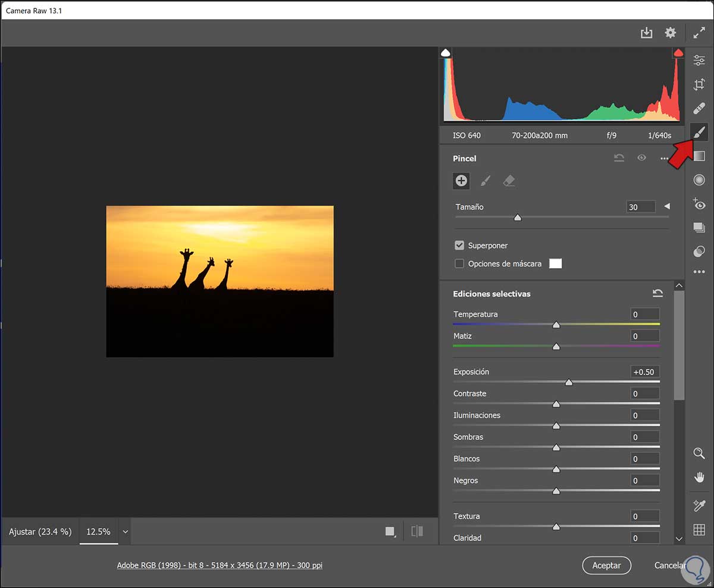
Task: Select the Radial Filter tool
Action: (699, 180)
